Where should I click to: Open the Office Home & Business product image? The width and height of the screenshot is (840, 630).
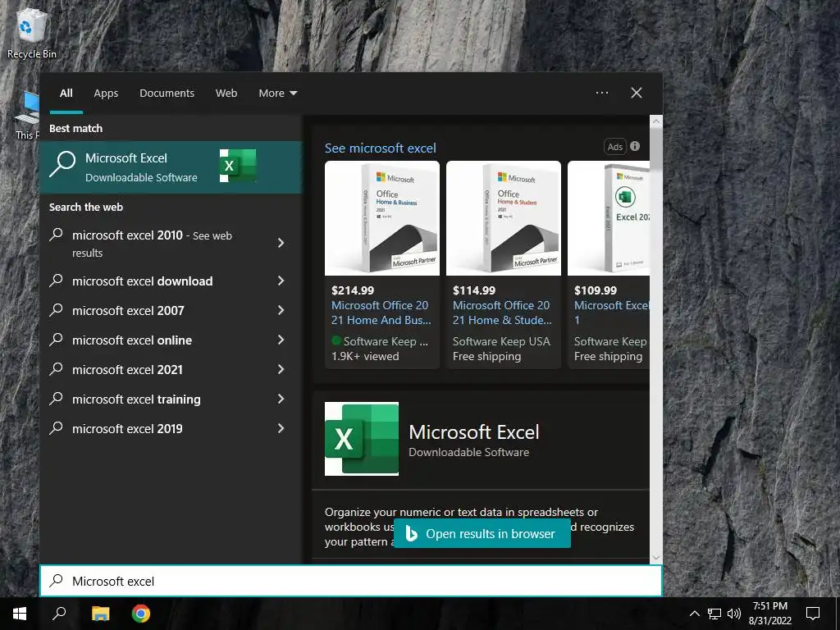pos(382,218)
